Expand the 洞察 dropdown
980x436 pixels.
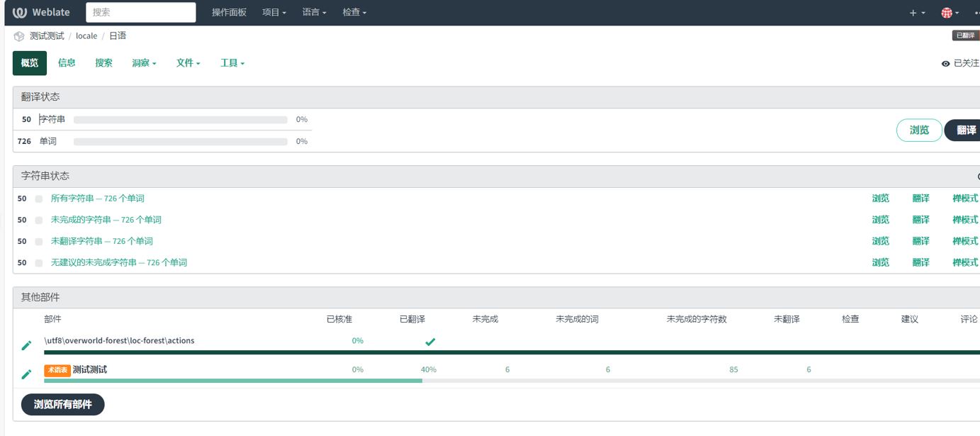(x=144, y=63)
